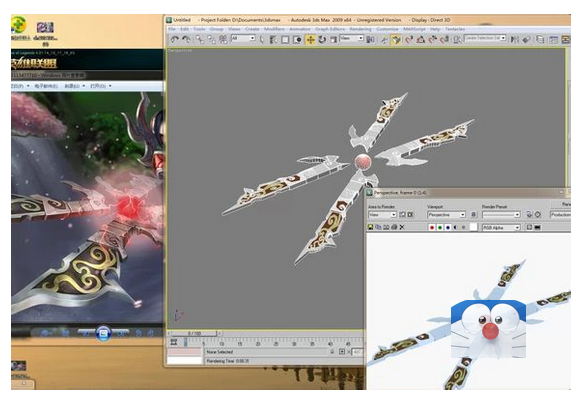Open the Render Preset dropdown
The image size is (576, 408).
coord(501,215)
